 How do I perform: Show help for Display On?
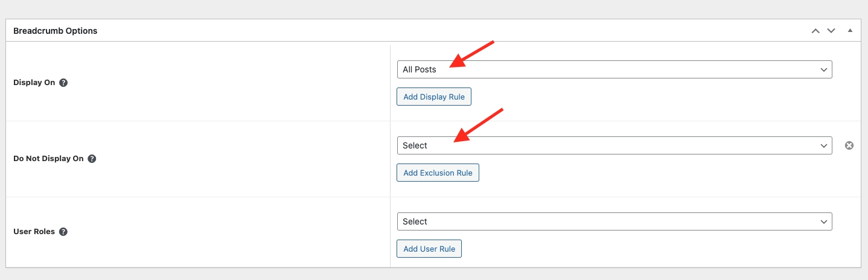click(63, 83)
